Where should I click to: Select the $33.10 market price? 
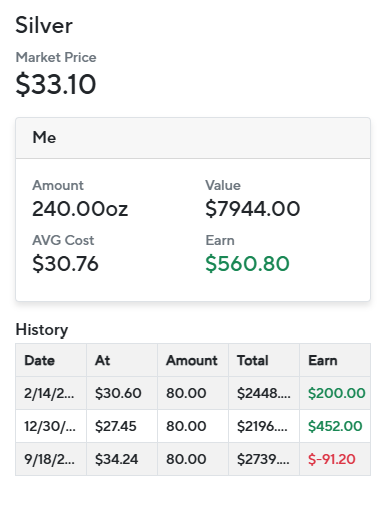(56, 84)
